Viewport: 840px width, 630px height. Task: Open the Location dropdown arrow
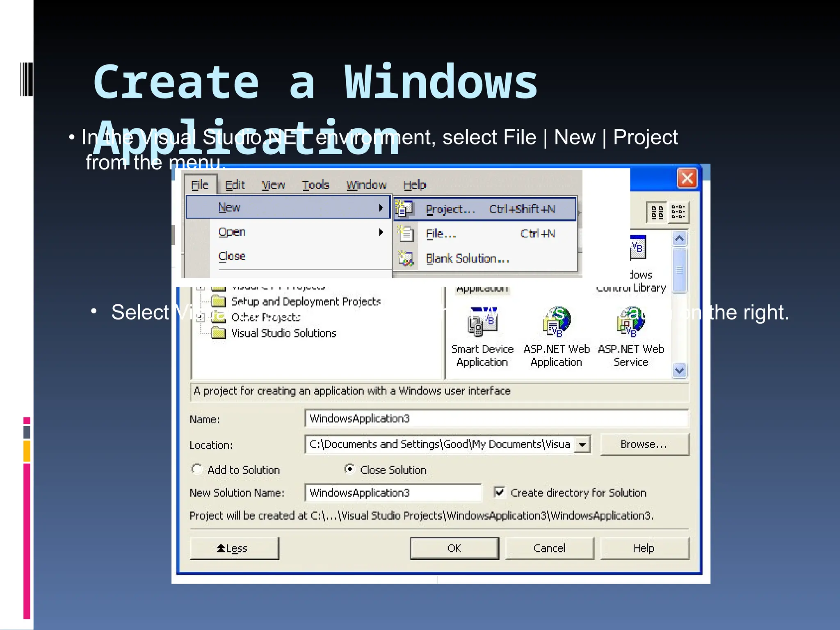point(582,445)
